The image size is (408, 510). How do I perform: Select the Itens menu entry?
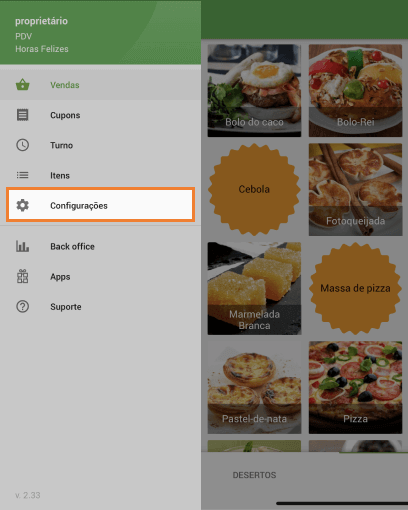[100, 175]
